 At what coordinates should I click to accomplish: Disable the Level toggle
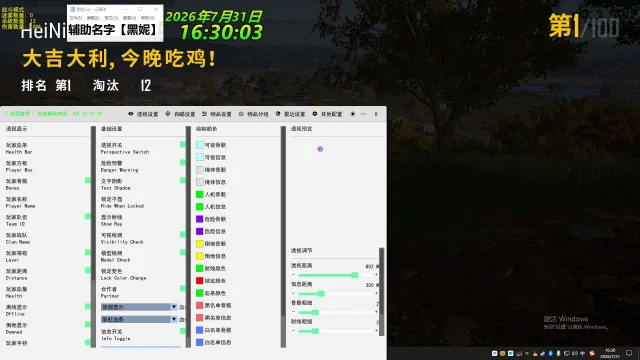(87, 253)
